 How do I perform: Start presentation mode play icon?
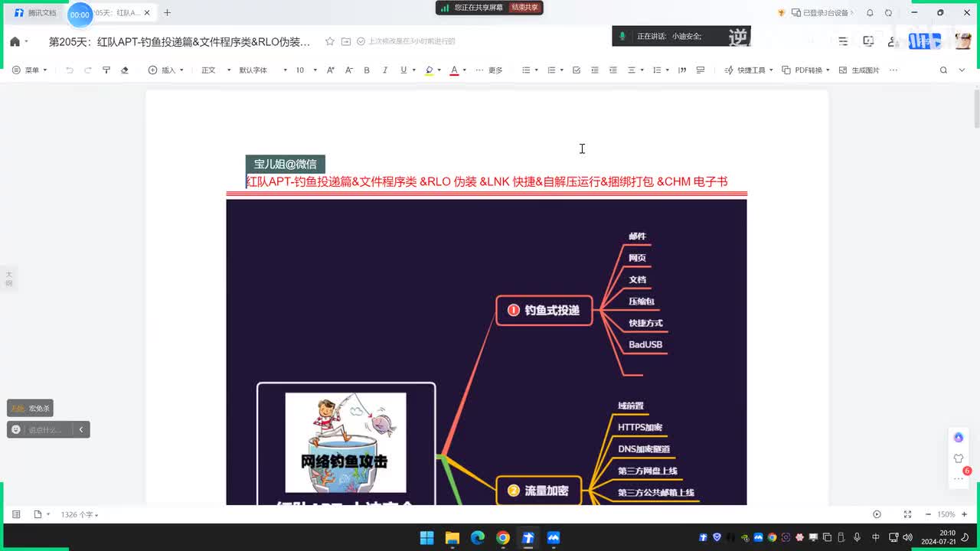point(877,514)
